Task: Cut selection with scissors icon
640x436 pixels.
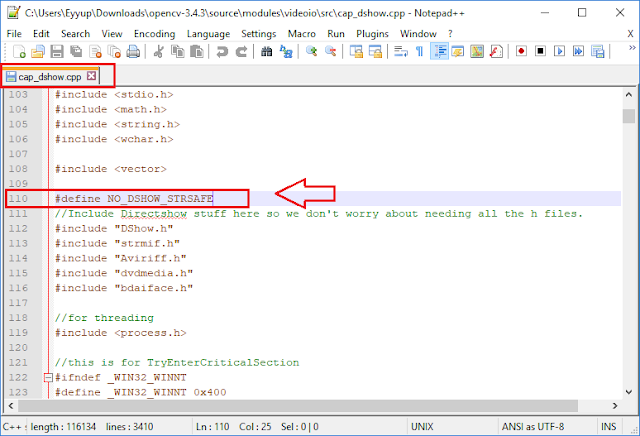Action: (x=158, y=51)
